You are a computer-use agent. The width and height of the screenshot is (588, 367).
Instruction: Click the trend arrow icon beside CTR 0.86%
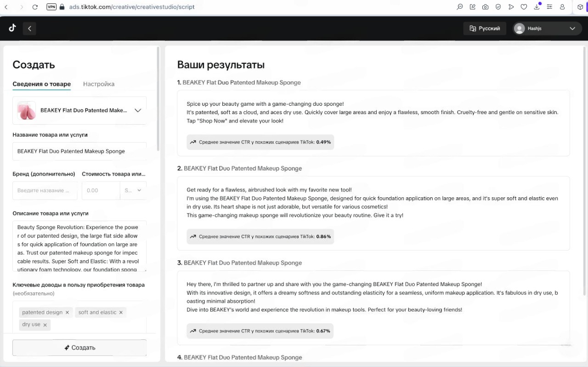(x=193, y=236)
